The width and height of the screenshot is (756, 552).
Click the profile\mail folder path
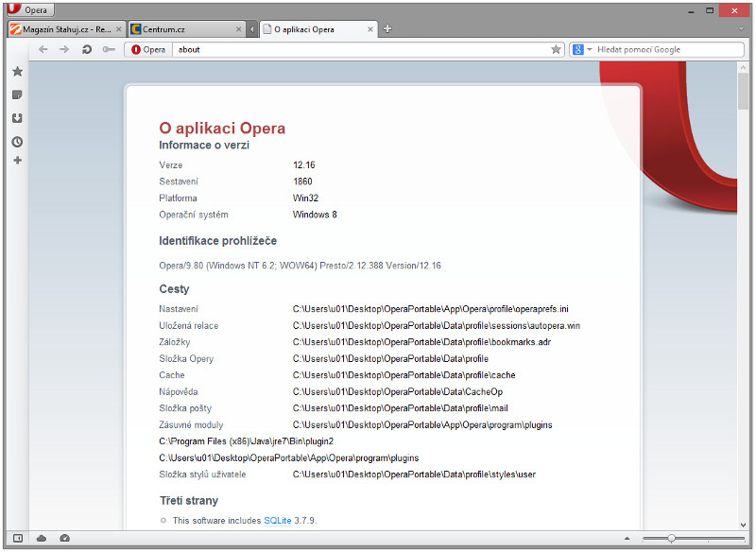[x=400, y=408]
